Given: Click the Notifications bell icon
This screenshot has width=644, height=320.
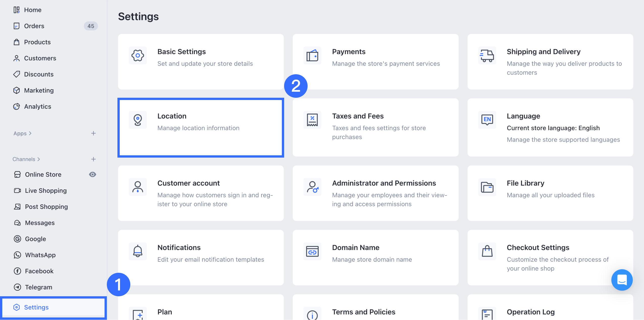Looking at the screenshot, I should click(x=138, y=251).
